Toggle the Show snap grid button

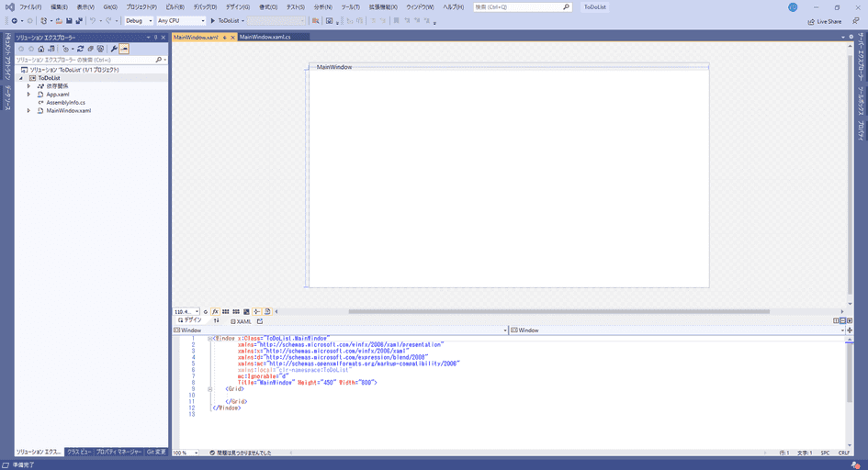(x=225, y=312)
